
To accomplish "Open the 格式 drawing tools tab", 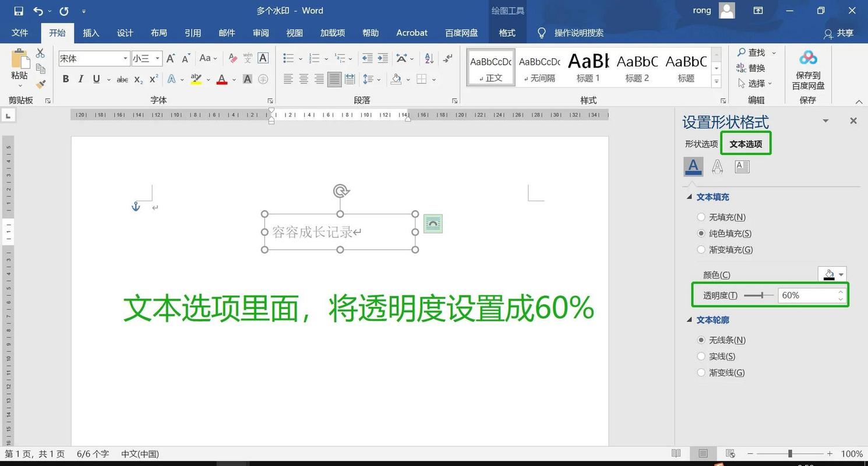I will coord(507,33).
